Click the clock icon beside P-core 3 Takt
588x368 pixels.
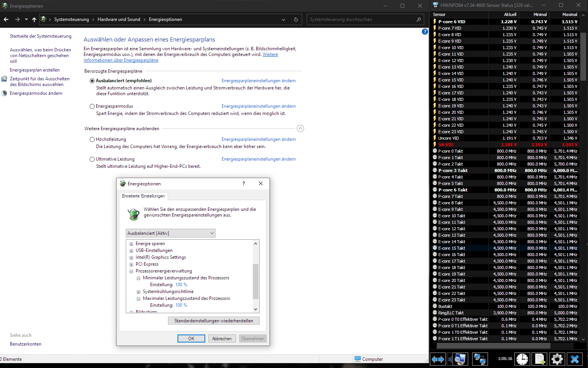(435, 170)
